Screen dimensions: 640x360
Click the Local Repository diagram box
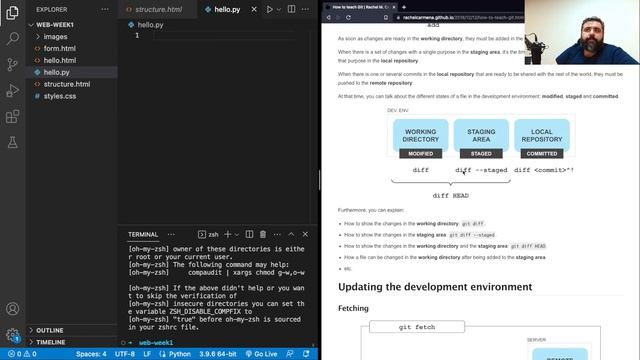tap(542, 136)
